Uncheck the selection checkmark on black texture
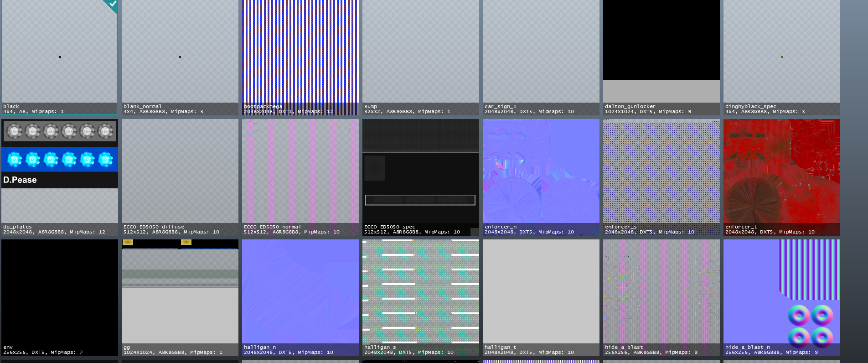This screenshot has width=868, height=363. (112, 5)
